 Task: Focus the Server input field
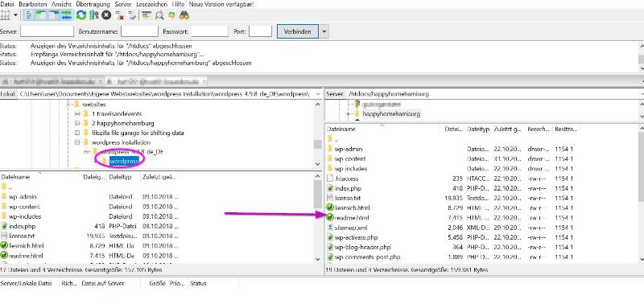(47, 31)
